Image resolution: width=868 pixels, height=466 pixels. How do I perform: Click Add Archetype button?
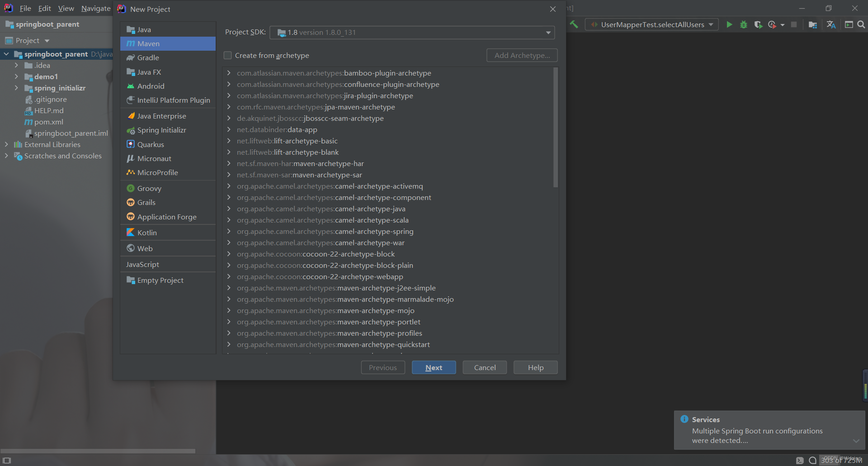click(522, 55)
